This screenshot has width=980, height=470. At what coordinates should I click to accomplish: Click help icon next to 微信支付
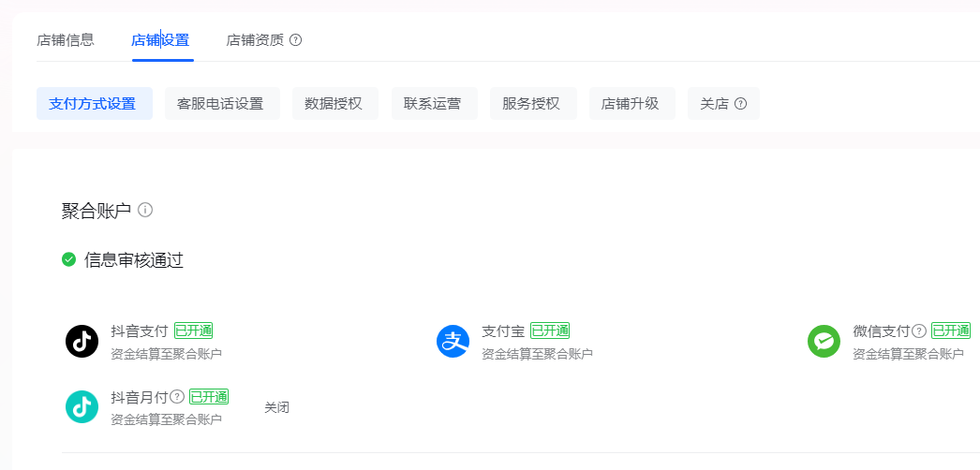point(919,330)
